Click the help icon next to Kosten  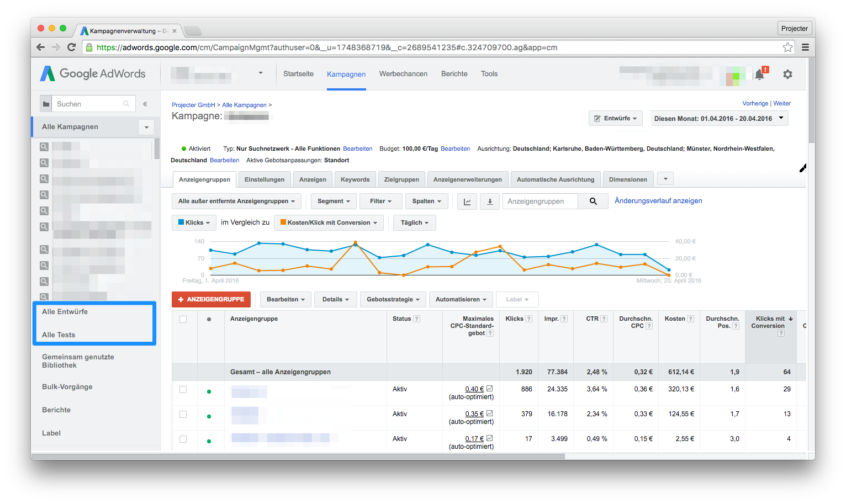tap(691, 319)
